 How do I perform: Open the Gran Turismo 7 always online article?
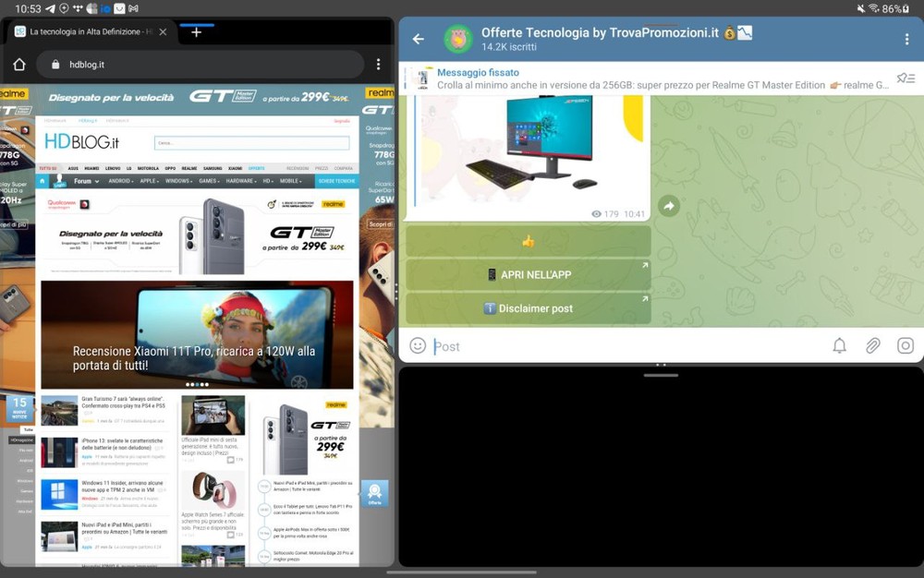click(x=124, y=402)
